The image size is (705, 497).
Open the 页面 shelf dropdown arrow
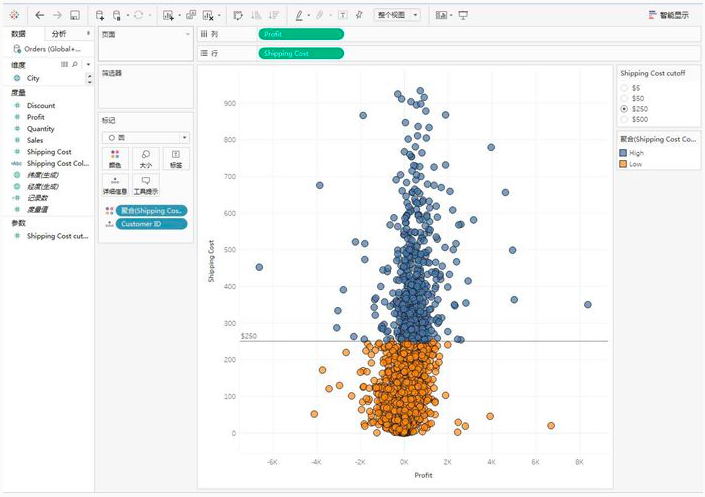(187, 34)
